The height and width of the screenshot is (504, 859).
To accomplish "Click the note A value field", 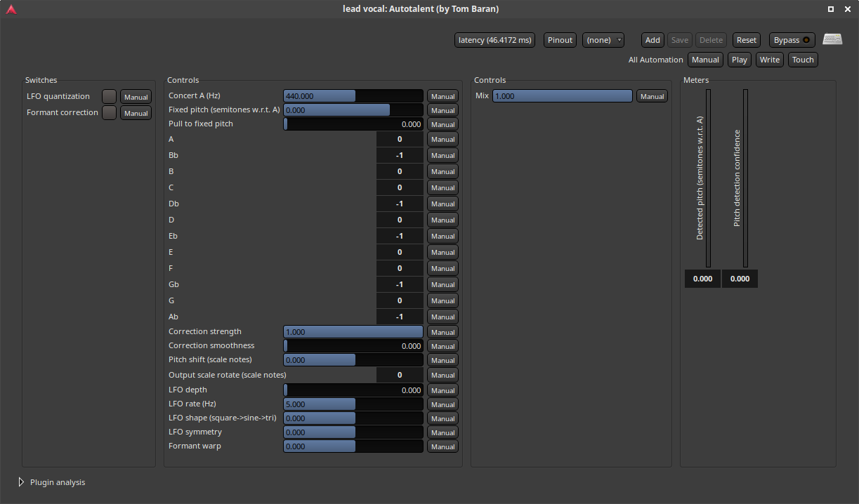I will [x=400, y=139].
